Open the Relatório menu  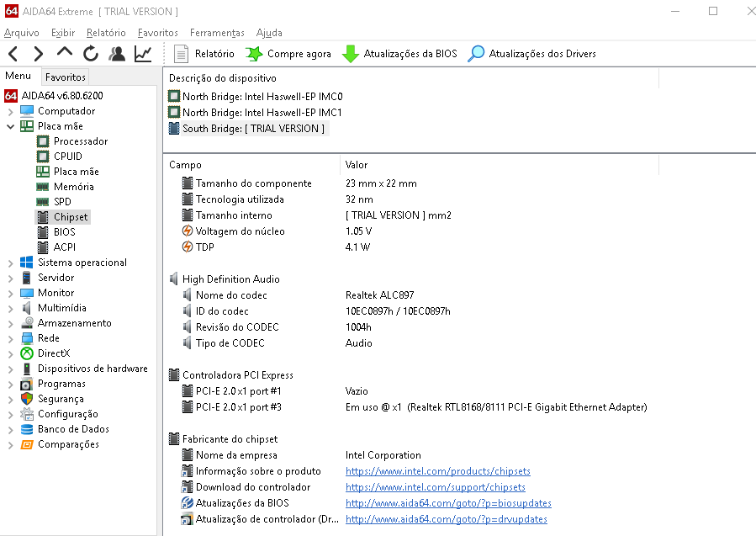106,33
